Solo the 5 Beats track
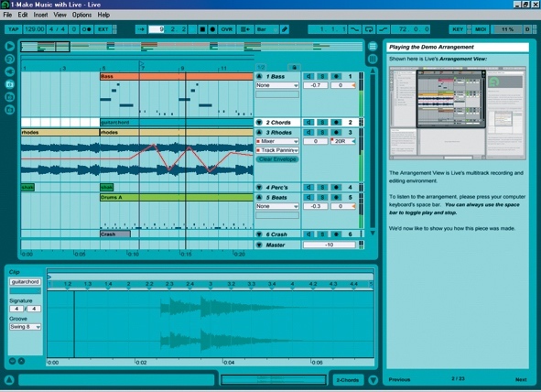 coord(322,198)
